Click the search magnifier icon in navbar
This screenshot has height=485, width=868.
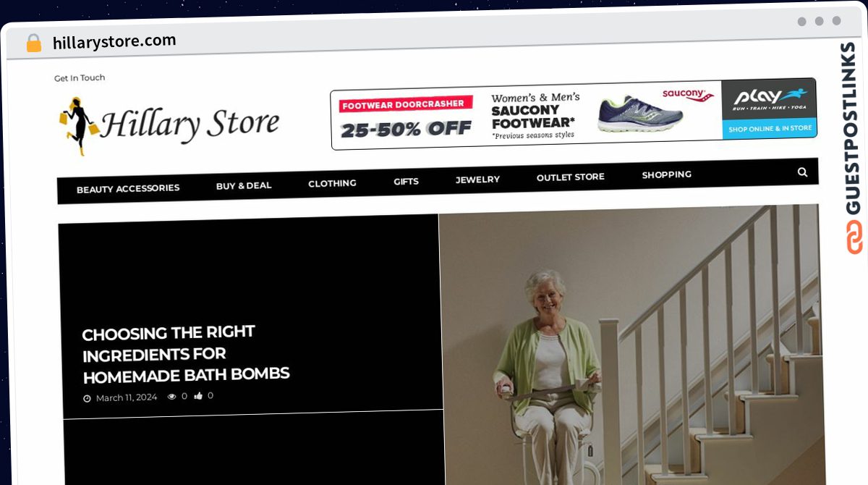point(802,172)
